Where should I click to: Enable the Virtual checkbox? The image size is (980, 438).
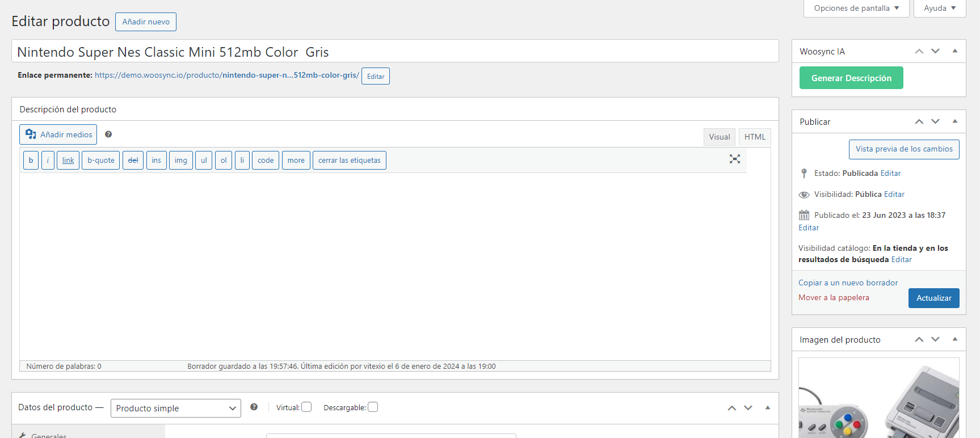tap(306, 407)
